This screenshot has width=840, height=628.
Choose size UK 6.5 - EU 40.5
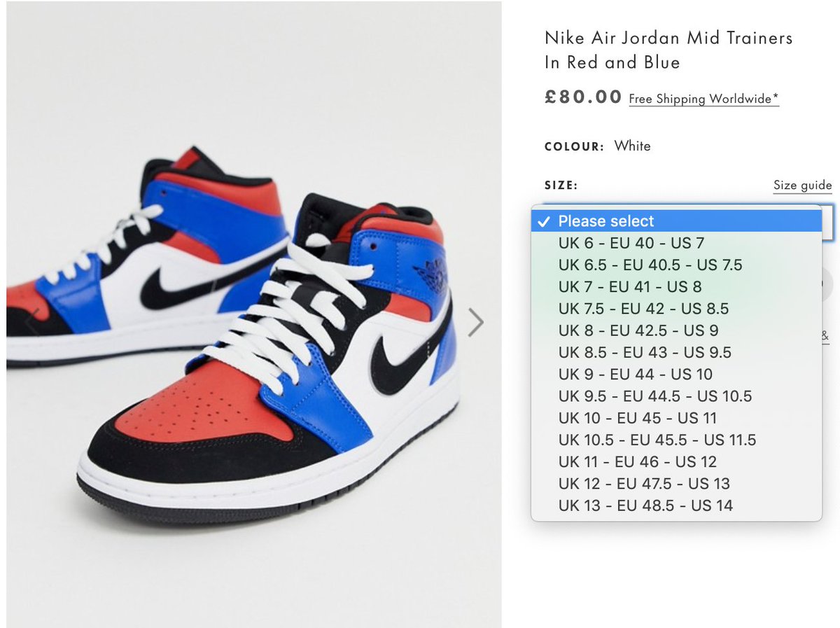tap(676, 265)
